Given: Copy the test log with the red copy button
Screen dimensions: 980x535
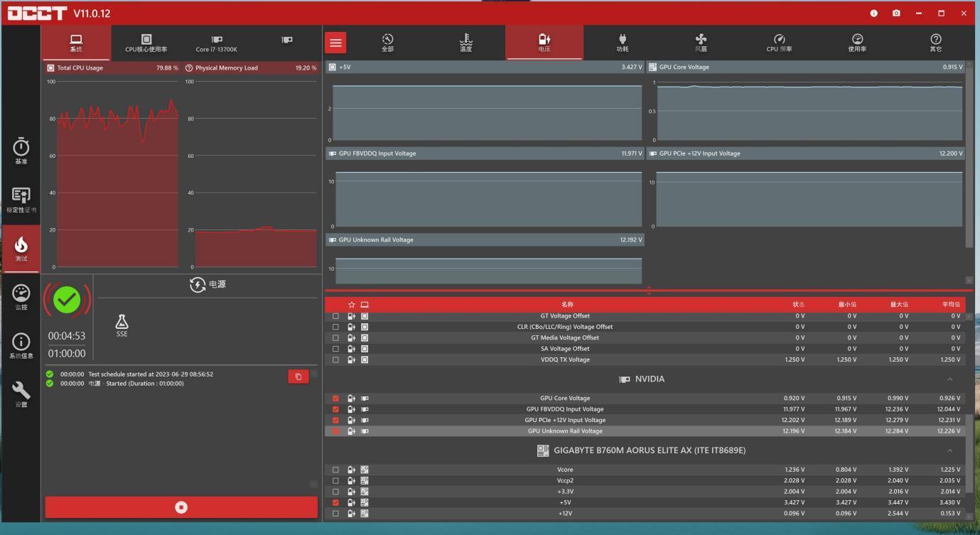Looking at the screenshot, I should [298, 377].
